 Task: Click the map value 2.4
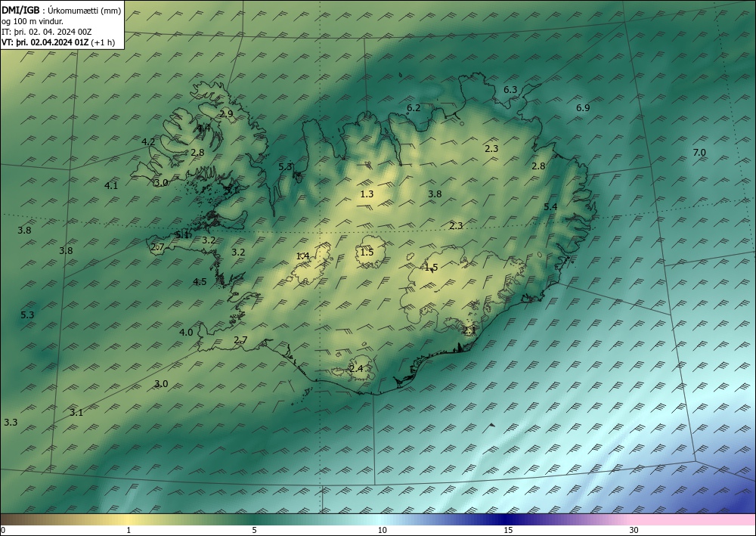pyautogui.click(x=356, y=369)
